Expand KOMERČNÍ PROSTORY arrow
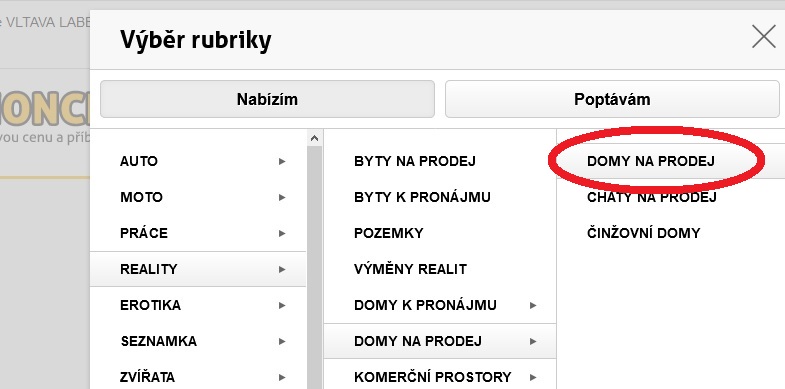Screen dimensions: 785x389 (533, 377)
